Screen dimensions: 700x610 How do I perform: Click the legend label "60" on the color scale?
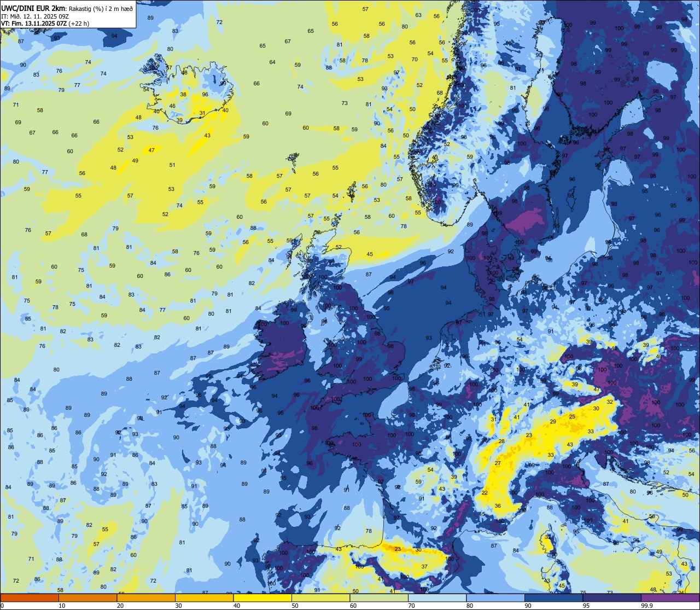tap(353, 606)
